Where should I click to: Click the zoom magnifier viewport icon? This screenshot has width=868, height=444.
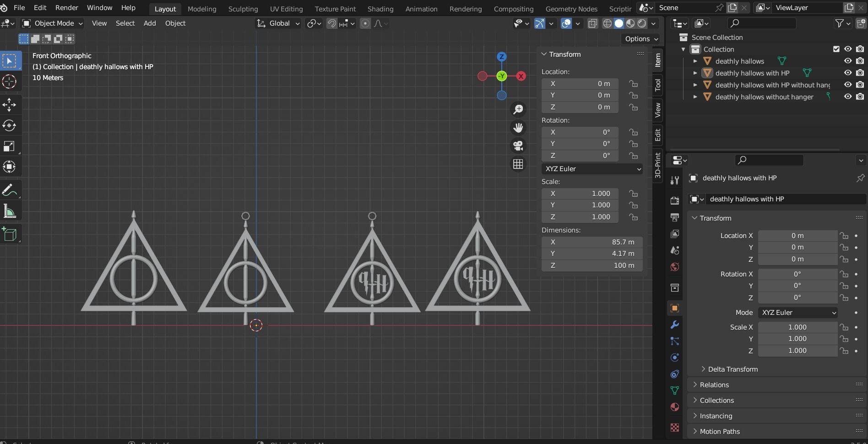pyautogui.click(x=518, y=109)
